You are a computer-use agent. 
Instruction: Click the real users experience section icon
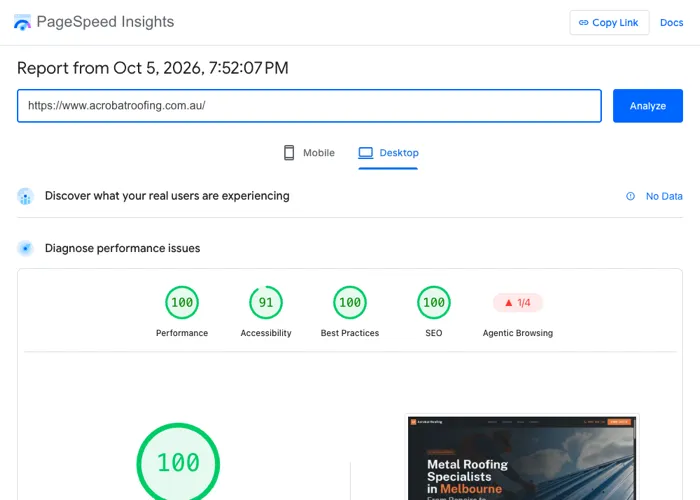[x=25, y=196]
